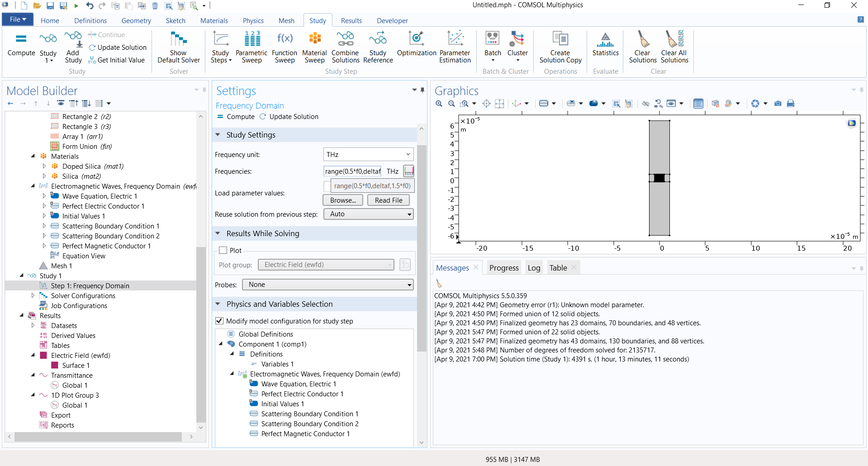This screenshot has height=466, width=868.
Task: Expand the Solver Configurations node
Action: (x=33, y=295)
